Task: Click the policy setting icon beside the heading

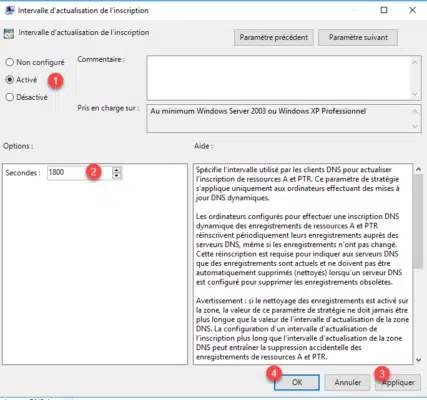Action: click(9, 34)
